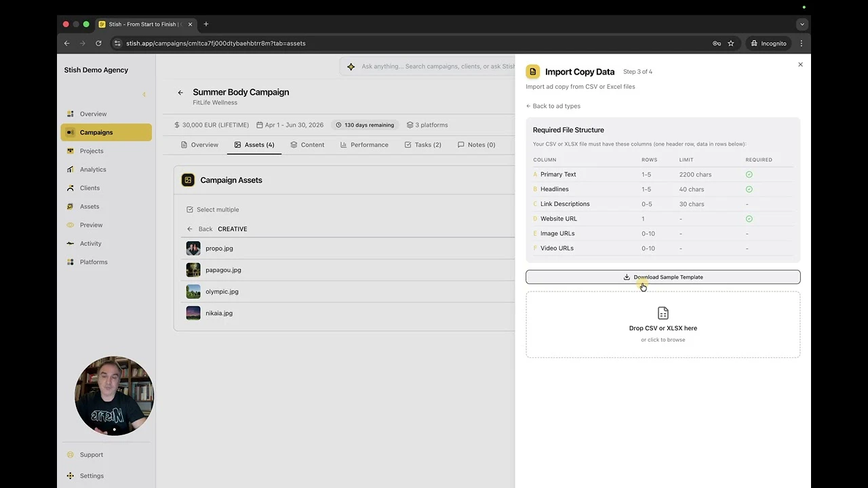This screenshot has height=488, width=868.
Task: Collapse the sidebar using the chevron
Action: pos(144,94)
